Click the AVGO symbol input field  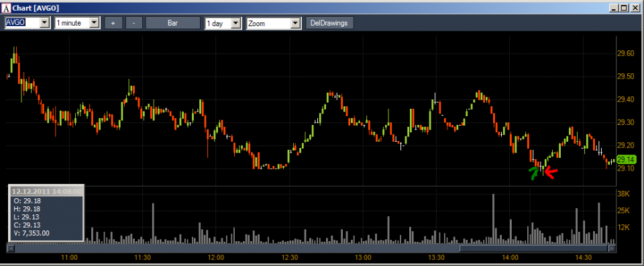(x=22, y=24)
